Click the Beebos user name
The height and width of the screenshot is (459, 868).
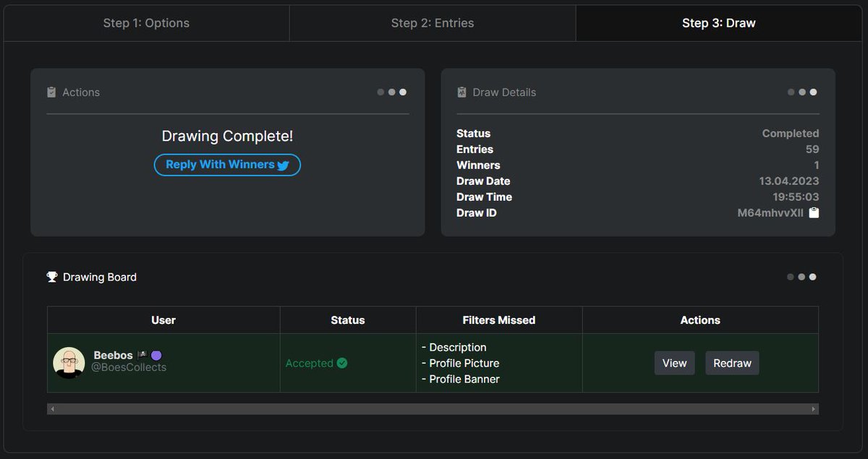coord(113,355)
